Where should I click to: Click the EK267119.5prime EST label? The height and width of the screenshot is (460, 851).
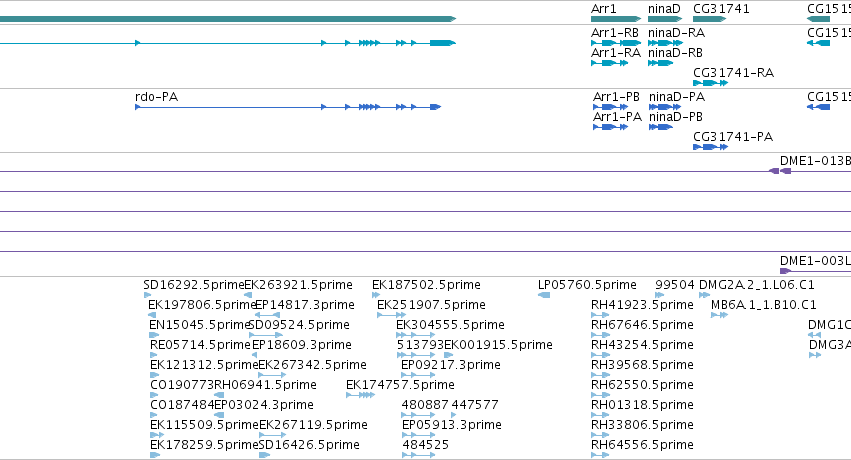314,425
